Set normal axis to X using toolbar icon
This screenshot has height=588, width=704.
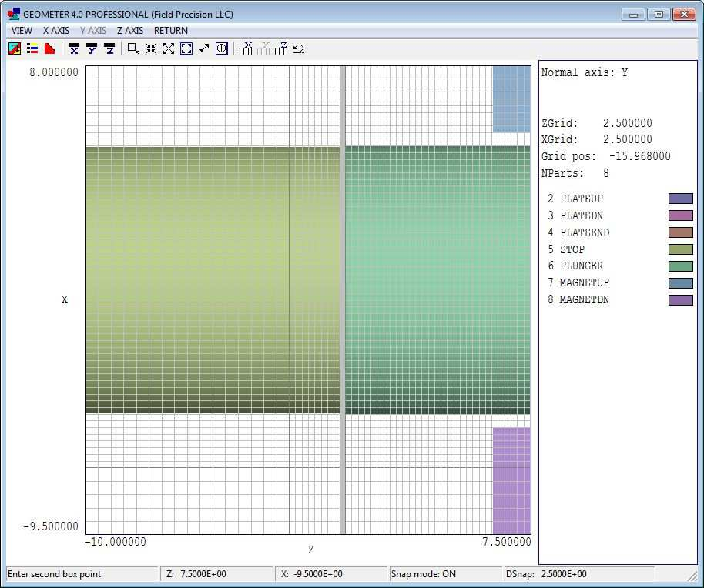coord(74,48)
